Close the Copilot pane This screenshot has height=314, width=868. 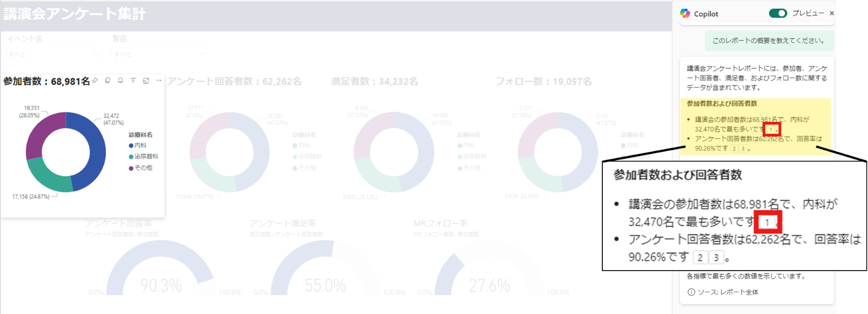point(832,13)
